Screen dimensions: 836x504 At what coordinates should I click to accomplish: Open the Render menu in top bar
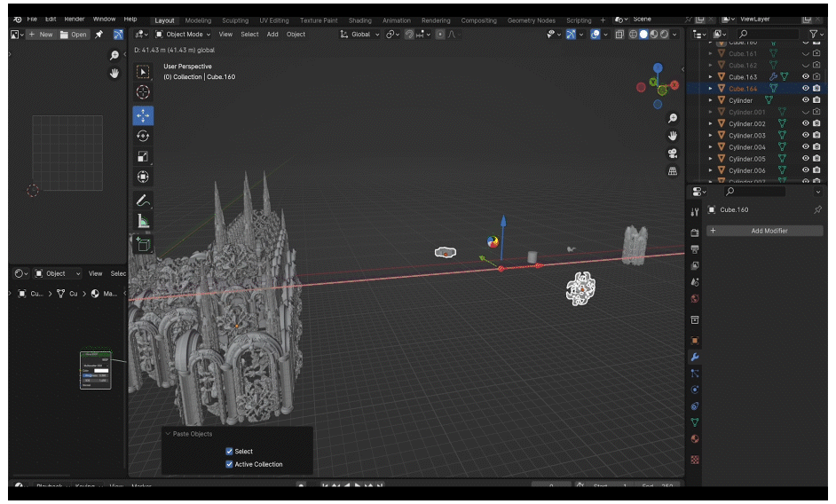coord(75,19)
